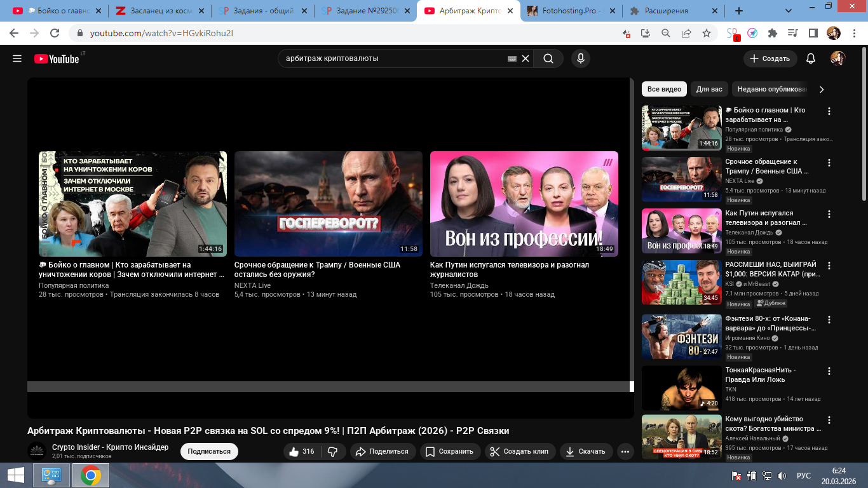Click the video progress bar
The height and width of the screenshot is (488, 868).
pyautogui.click(x=328, y=386)
